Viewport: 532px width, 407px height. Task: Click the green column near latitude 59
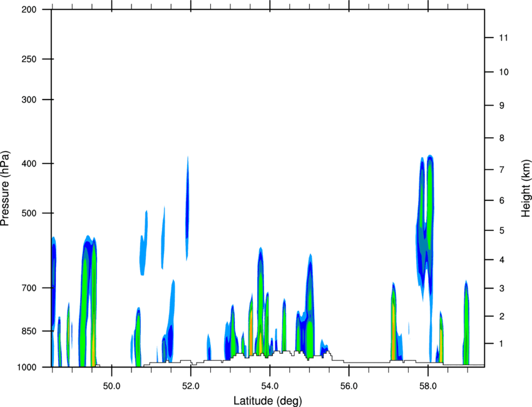(466, 322)
